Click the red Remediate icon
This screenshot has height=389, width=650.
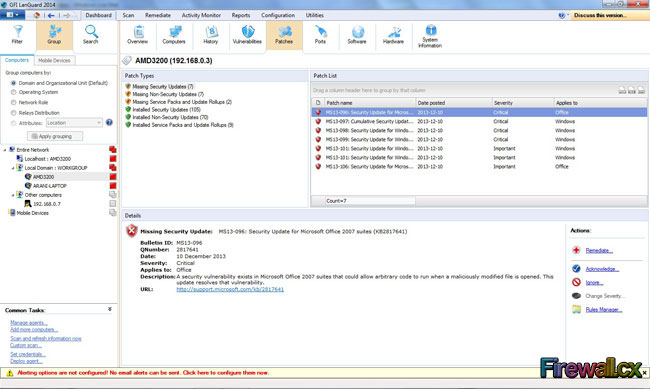pos(576,250)
